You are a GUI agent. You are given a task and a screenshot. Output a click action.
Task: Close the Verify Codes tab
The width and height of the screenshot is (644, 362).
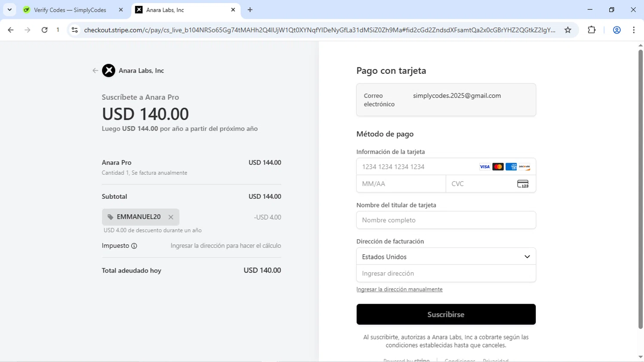[x=121, y=10]
